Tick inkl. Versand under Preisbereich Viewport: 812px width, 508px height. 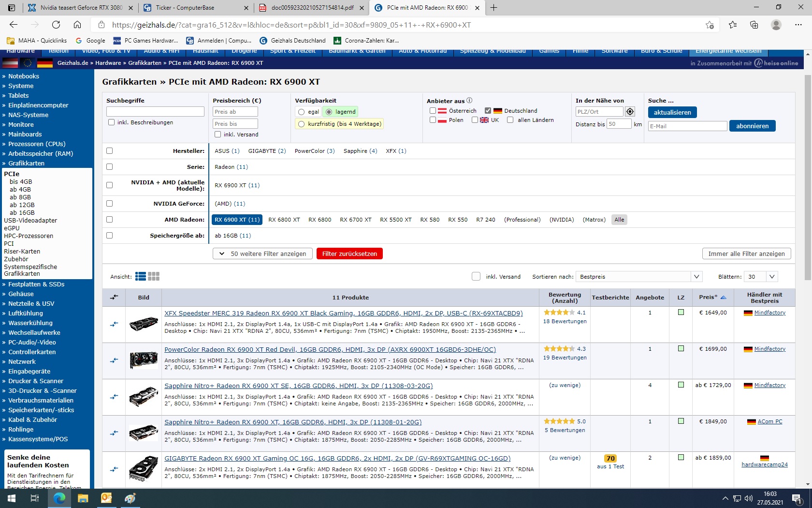[218, 134]
